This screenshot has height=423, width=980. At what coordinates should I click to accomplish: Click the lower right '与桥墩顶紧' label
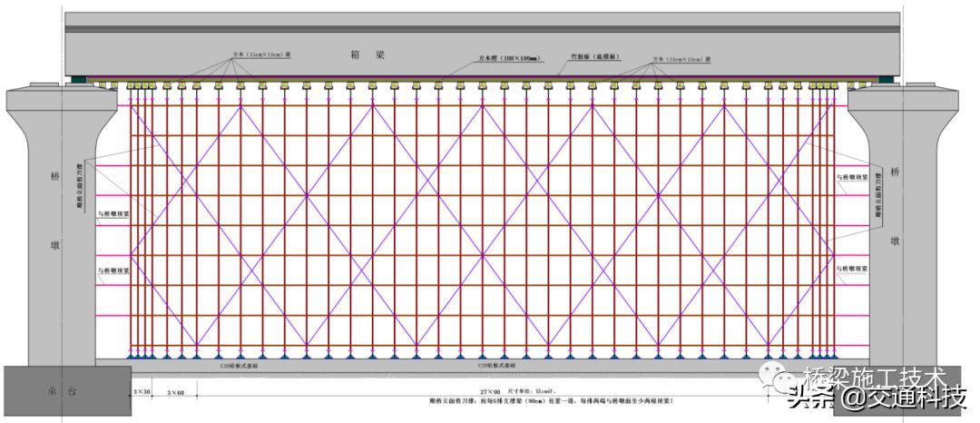click(x=852, y=268)
